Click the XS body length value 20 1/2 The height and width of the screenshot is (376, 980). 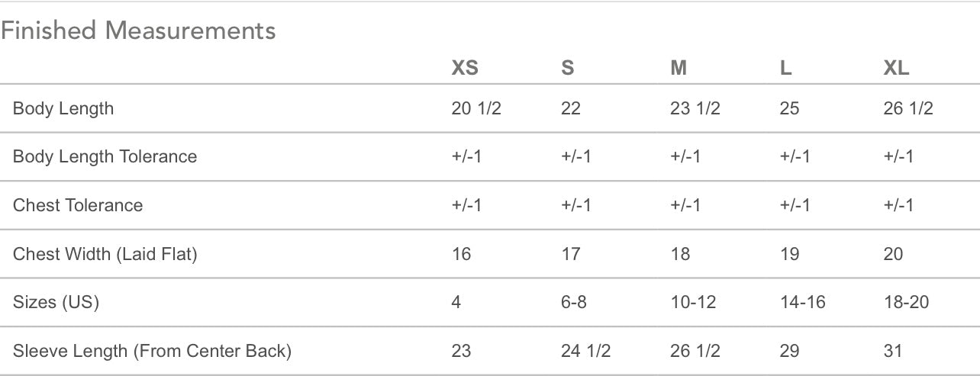[x=476, y=108]
